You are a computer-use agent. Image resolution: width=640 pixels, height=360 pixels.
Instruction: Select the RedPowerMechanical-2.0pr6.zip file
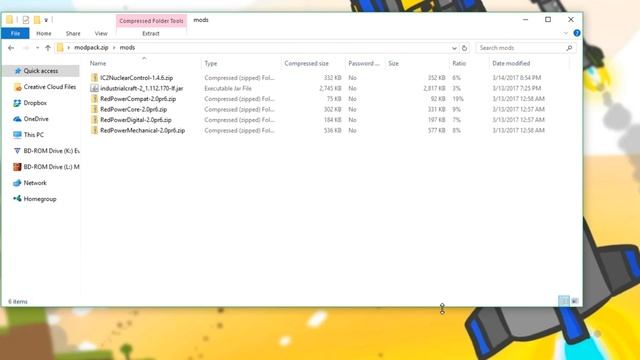pyautogui.click(x=142, y=131)
